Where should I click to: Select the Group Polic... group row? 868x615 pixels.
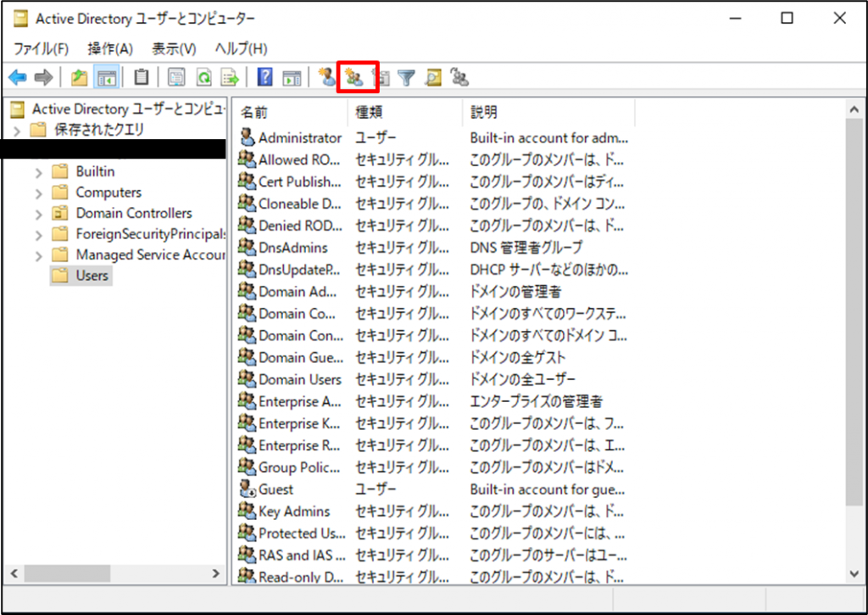(433, 467)
